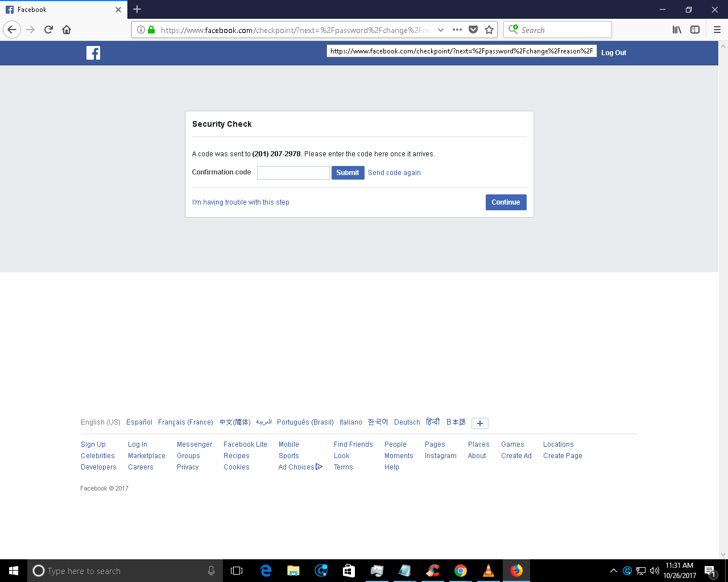Open the Instagram footer link
This screenshot has width=728, height=582.
pyautogui.click(x=441, y=456)
